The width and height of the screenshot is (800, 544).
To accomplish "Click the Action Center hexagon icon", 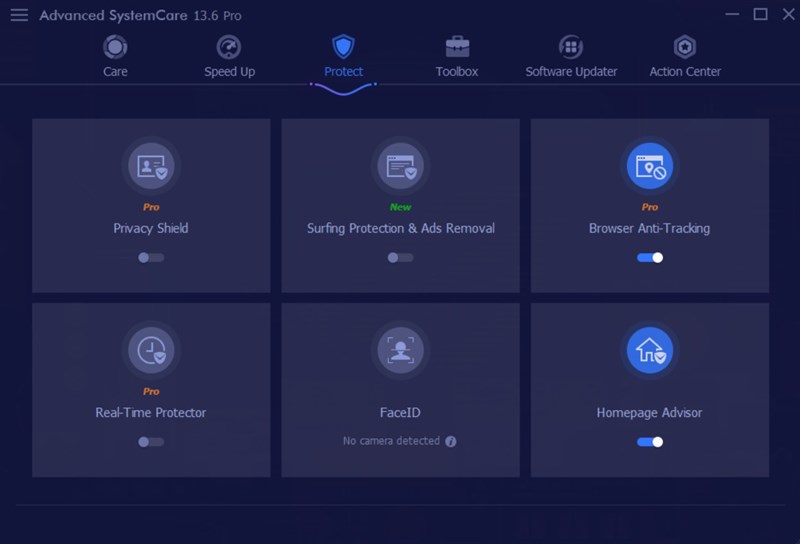I will click(685, 47).
